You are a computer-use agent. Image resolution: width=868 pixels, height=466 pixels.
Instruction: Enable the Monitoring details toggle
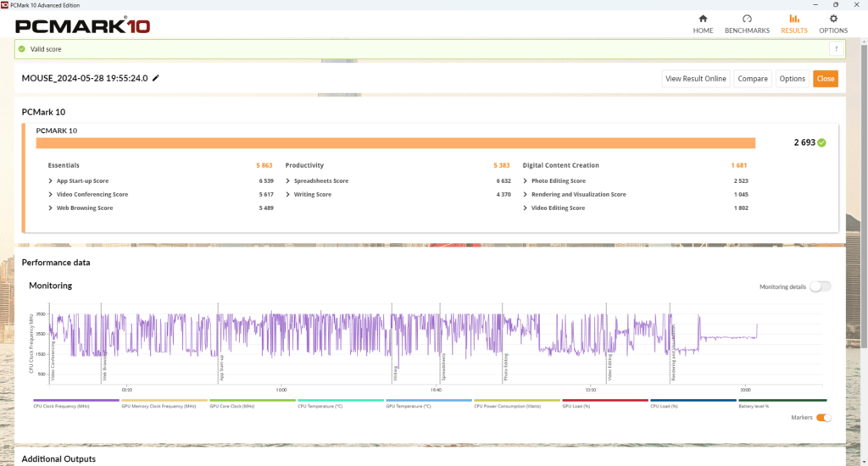(820, 286)
